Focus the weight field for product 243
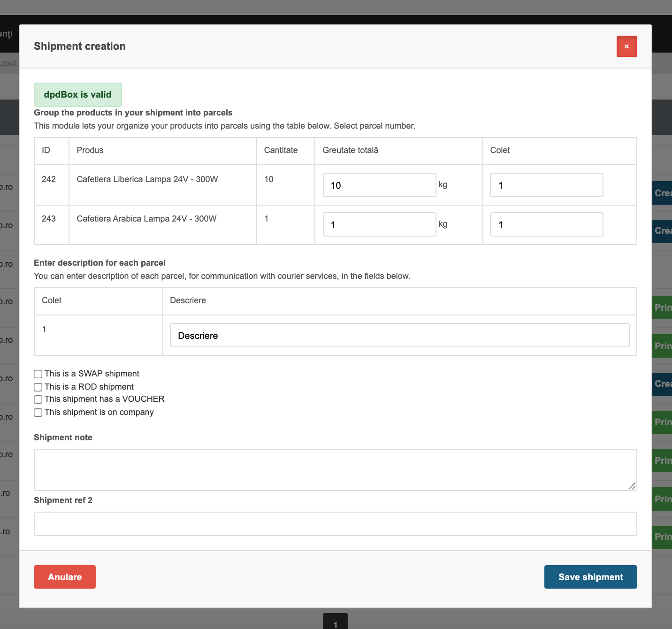Image resolution: width=672 pixels, height=629 pixels. pyautogui.click(x=379, y=224)
